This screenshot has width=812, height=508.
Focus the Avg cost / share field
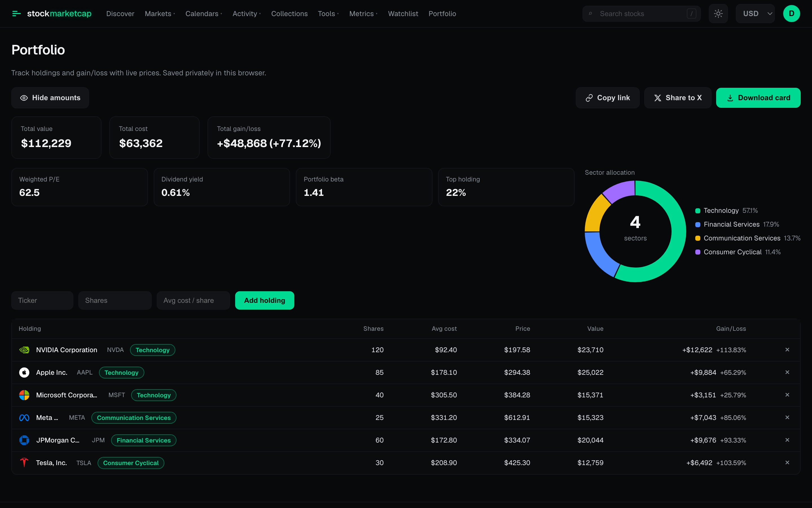click(193, 300)
